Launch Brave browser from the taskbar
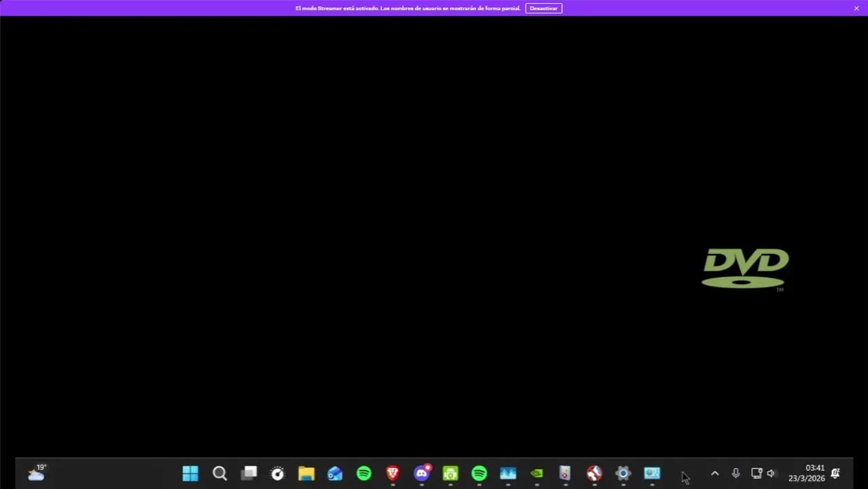 point(393,473)
